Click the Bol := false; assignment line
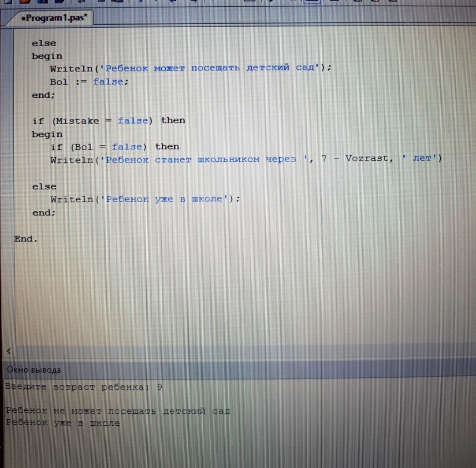Screen dimensions: 476x468 [89, 82]
